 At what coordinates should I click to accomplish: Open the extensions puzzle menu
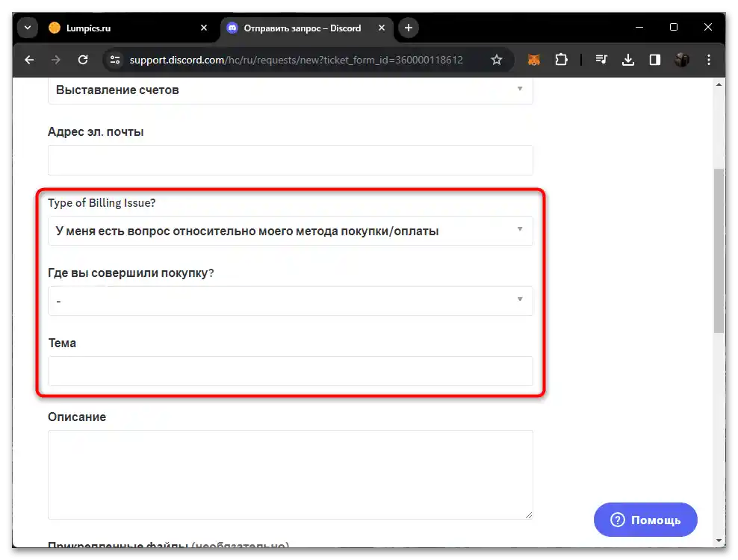point(561,60)
